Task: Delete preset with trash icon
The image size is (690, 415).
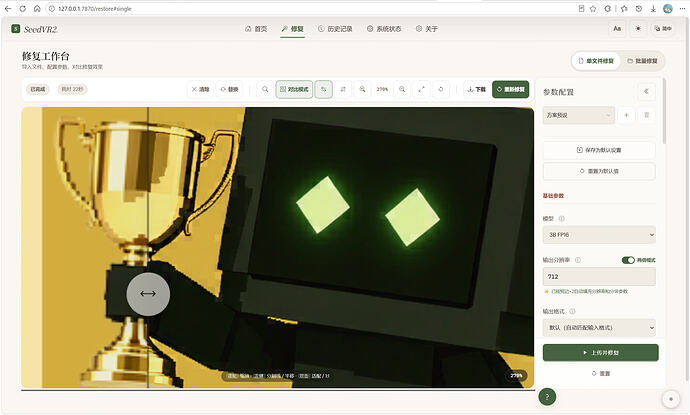Action: coord(646,115)
